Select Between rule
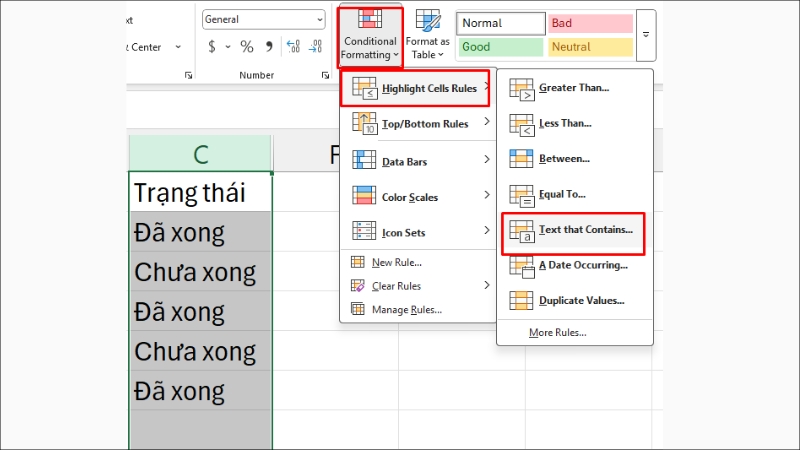The height and width of the screenshot is (450, 800). click(574, 159)
